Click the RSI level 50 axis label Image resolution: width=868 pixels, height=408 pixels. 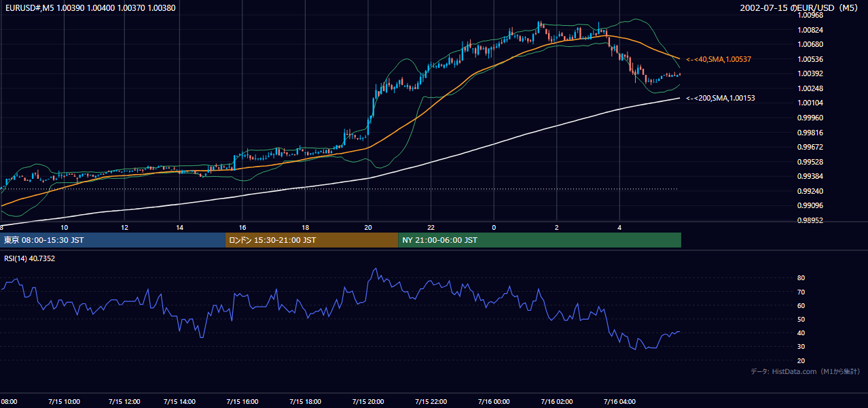pos(801,319)
